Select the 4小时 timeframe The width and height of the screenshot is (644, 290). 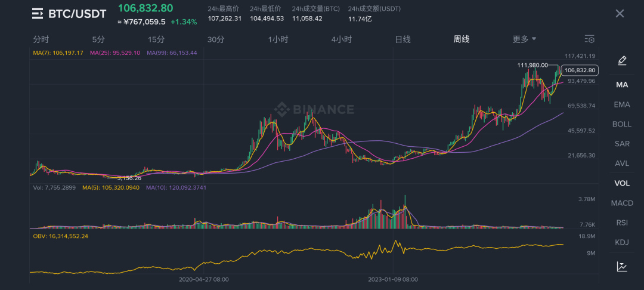click(x=341, y=39)
